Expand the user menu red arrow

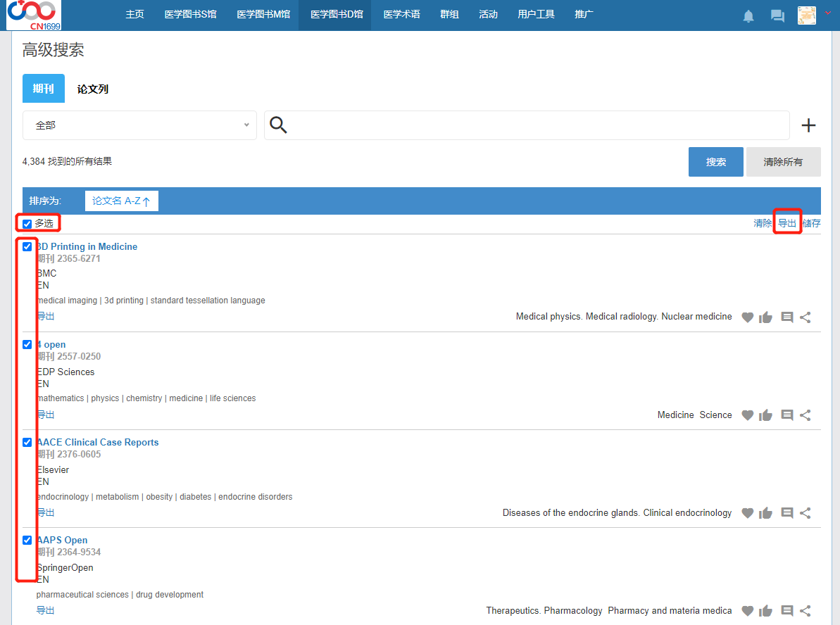pos(828,13)
